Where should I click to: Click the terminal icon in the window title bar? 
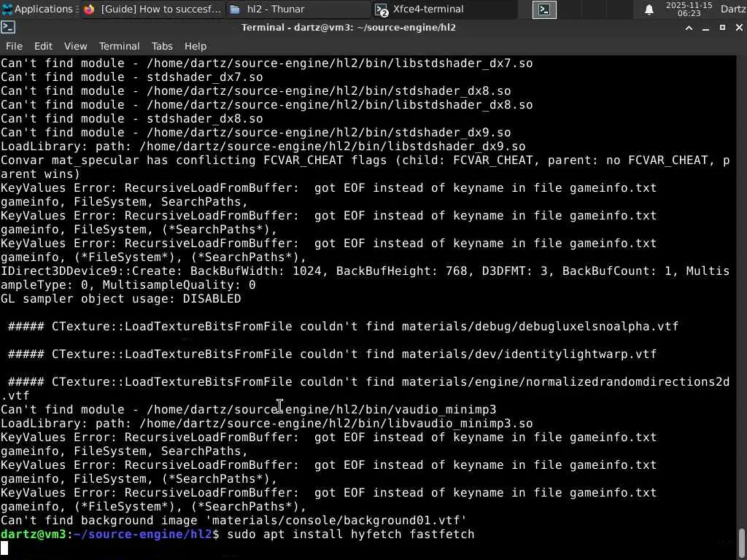coord(8,28)
